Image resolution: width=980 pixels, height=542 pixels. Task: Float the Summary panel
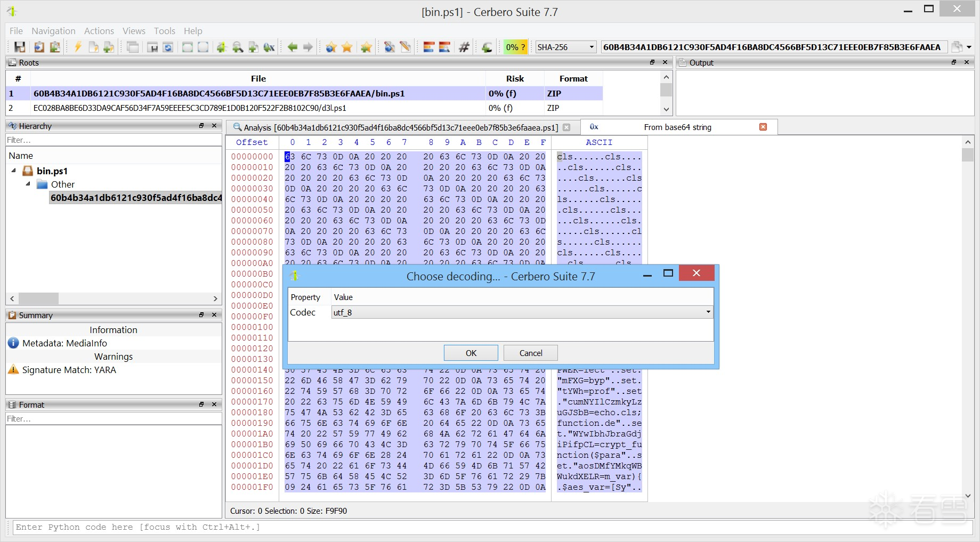click(x=201, y=315)
